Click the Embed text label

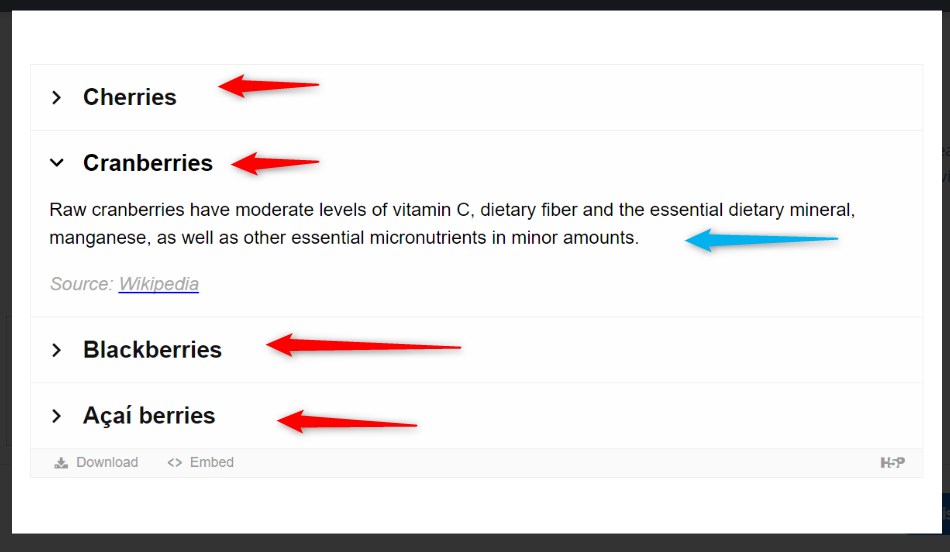pos(211,462)
